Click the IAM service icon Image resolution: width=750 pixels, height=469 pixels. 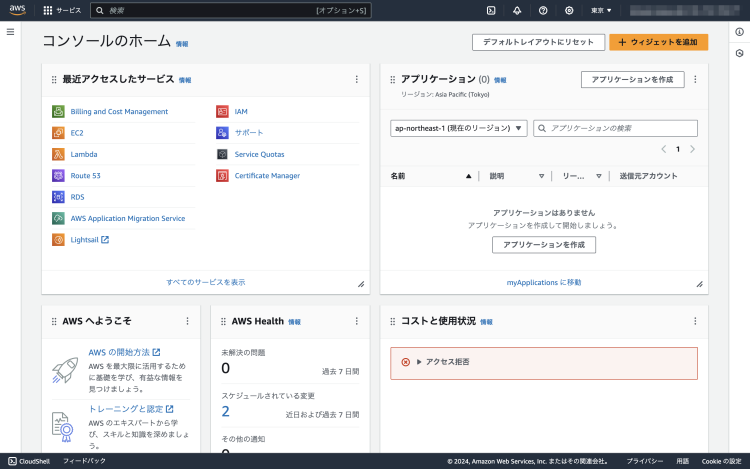tap(222, 111)
